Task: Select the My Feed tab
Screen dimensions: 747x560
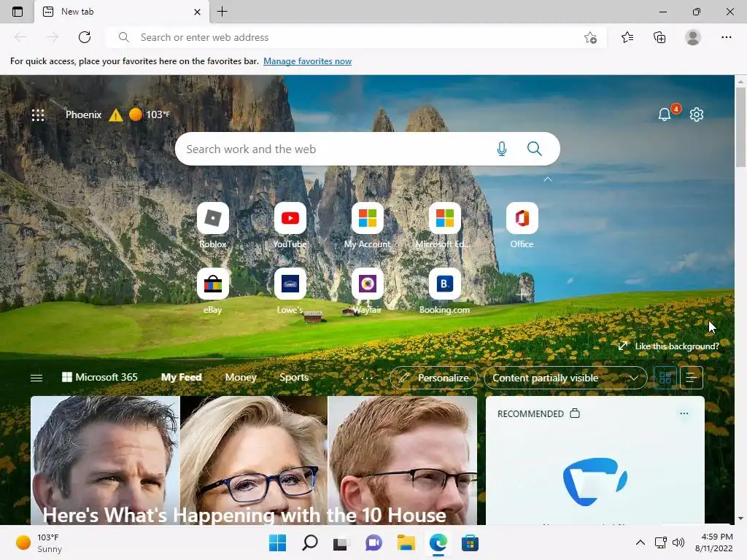Action: click(x=181, y=377)
